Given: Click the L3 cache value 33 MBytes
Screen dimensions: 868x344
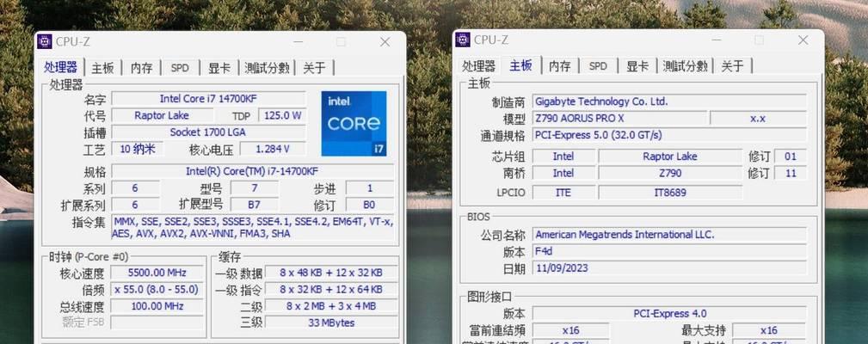Looking at the screenshot, I should [331, 322].
